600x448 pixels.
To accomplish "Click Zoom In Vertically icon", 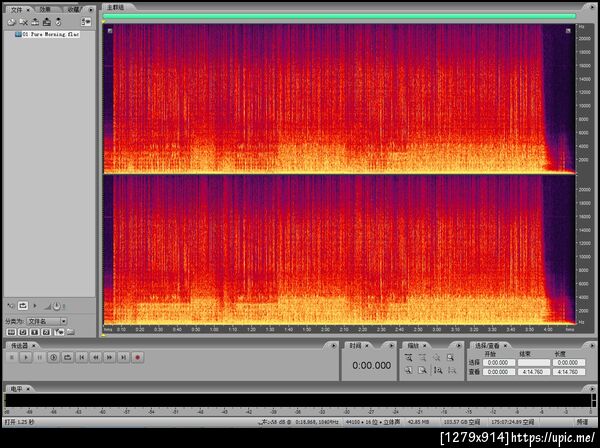I will coord(438,370).
